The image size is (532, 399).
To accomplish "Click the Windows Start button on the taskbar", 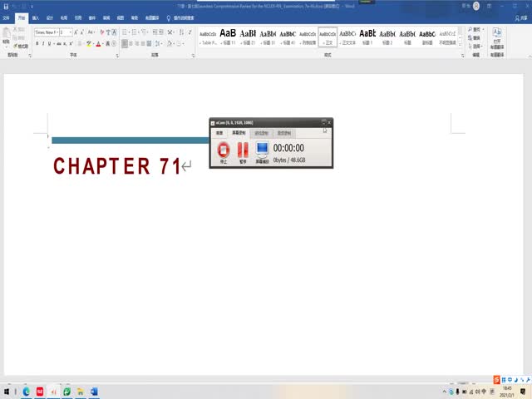I will (7, 392).
